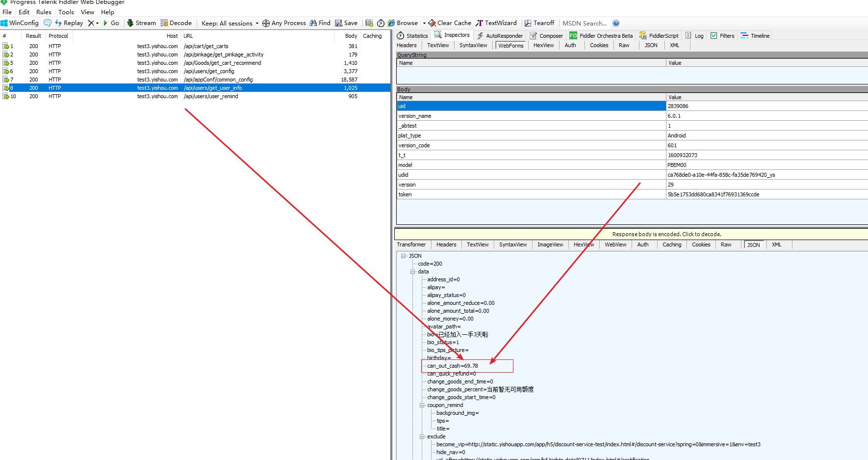Viewport: 868px width, 460px height.
Task: Click the comment speech bubble icon
Action: pyautogui.click(x=48, y=23)
